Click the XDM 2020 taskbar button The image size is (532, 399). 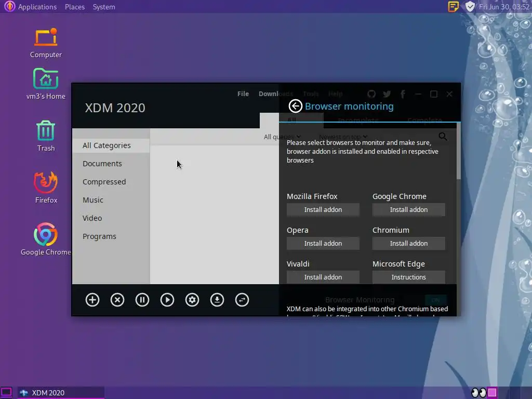[61, 393]
